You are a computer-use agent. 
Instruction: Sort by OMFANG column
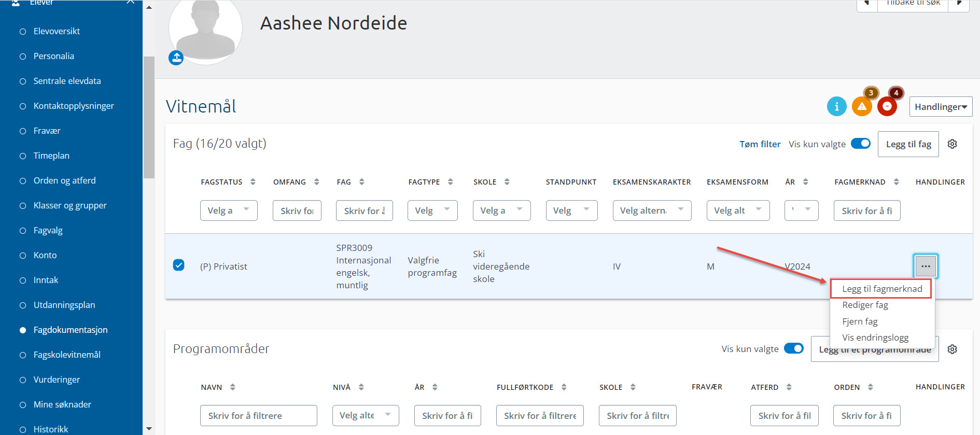point(316,182)
